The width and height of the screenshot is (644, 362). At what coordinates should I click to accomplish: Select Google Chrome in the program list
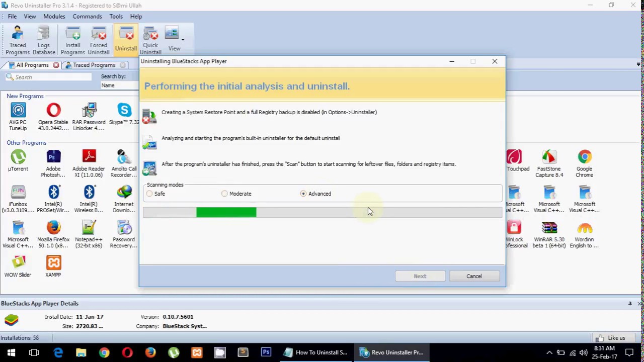click(x=585, y=163)
